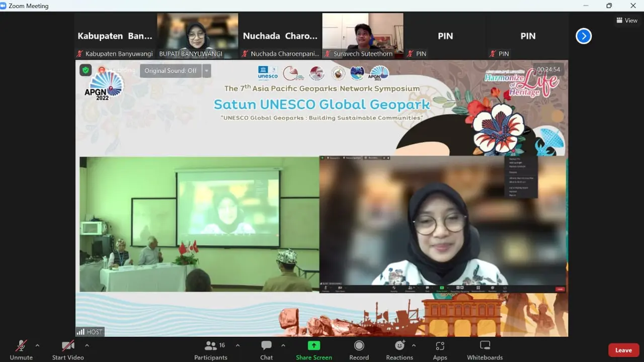Click the red recording indicator

coord(102,70)
